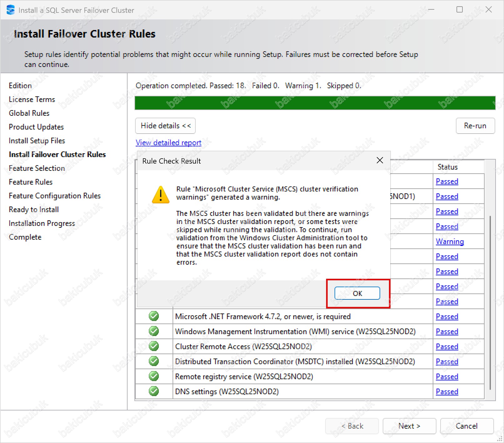
Task: Collapse rule list with Hide details button
Action: [x=165, y=126]
